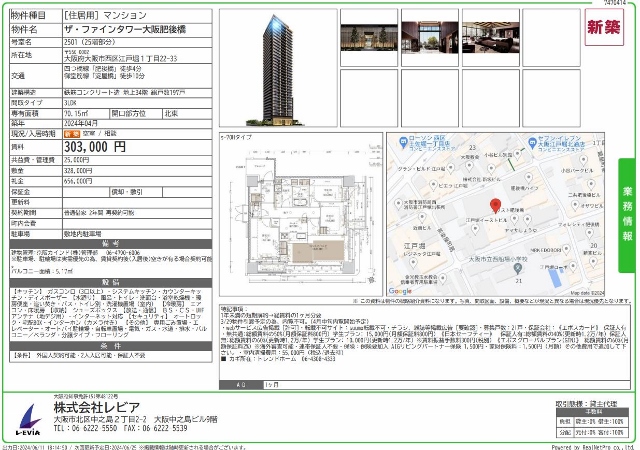Image resolution: width=640 pixels, height=450 pixels.
Task: Click the map pin beside NBK EDOBORI
Action: click(x=566, y=249)
